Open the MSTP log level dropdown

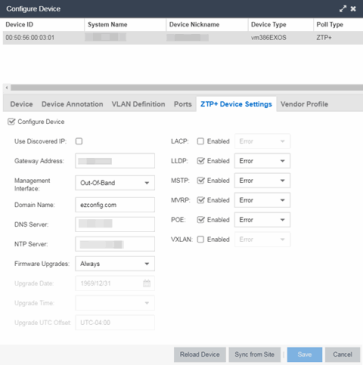pos(262,181)
